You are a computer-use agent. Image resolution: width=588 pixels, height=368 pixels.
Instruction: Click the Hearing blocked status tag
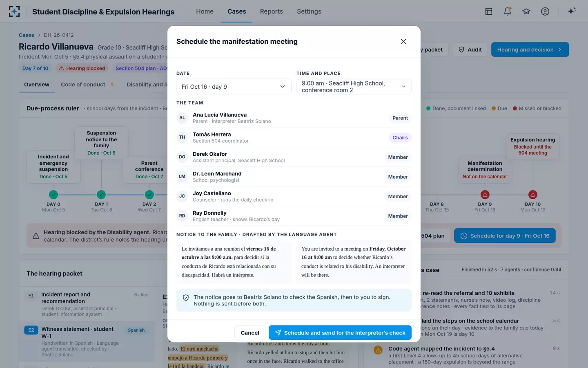(82, 68)
